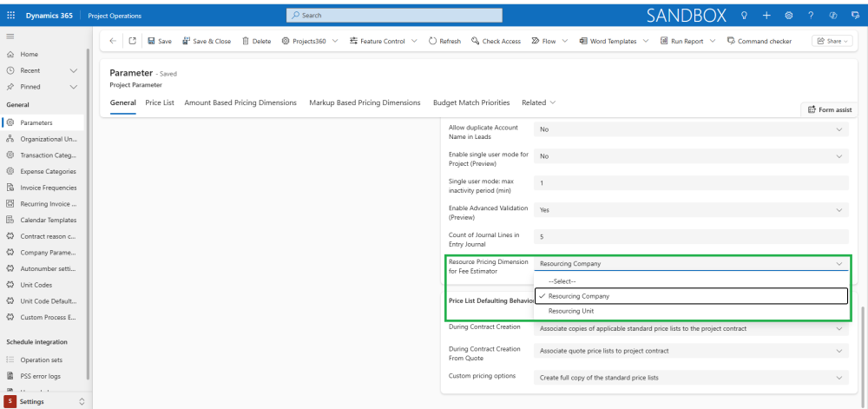The width and height of the screenshot is (868, 409).
Task: Open the Form assist panel
Action: (x=831, y=109)
